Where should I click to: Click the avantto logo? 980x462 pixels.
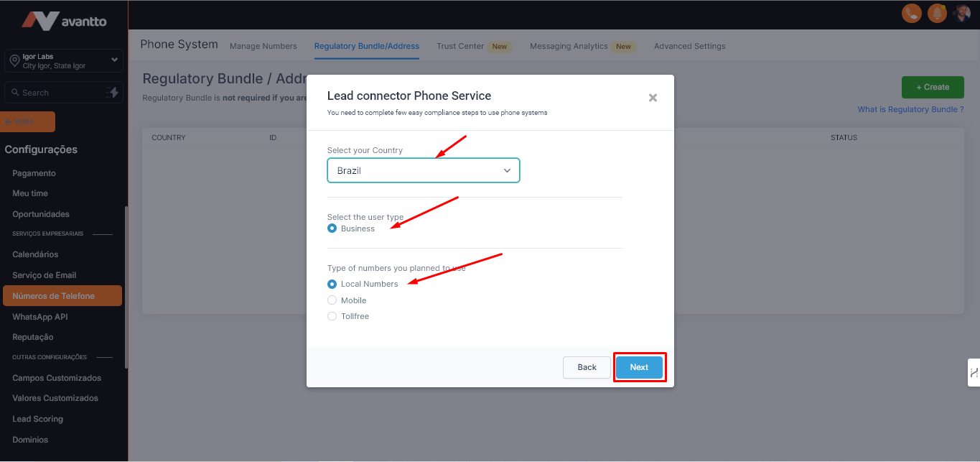tap(64, 20)
